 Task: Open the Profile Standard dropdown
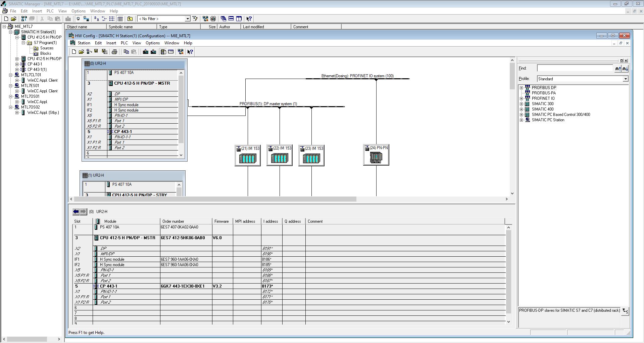[625, 79]
